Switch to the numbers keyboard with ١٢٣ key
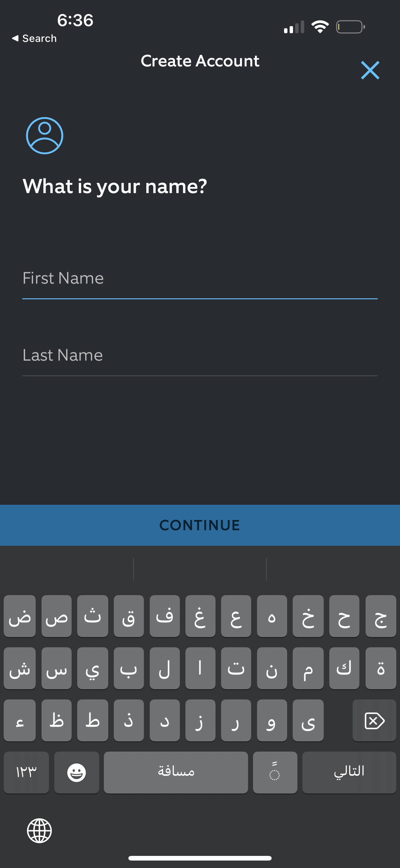 tap(26, 773)
